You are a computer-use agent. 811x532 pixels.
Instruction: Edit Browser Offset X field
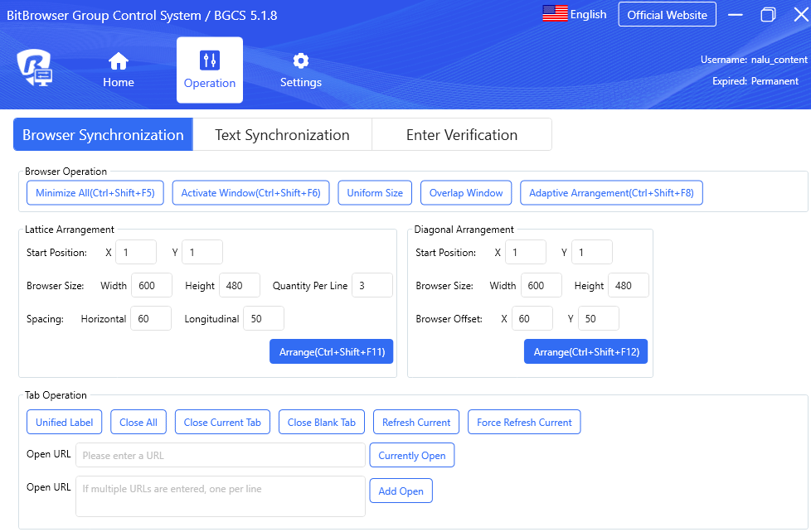point(532,318)
